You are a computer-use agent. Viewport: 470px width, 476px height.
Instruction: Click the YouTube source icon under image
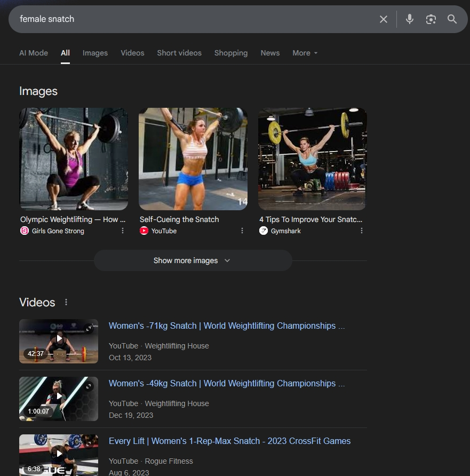[144, 231]
